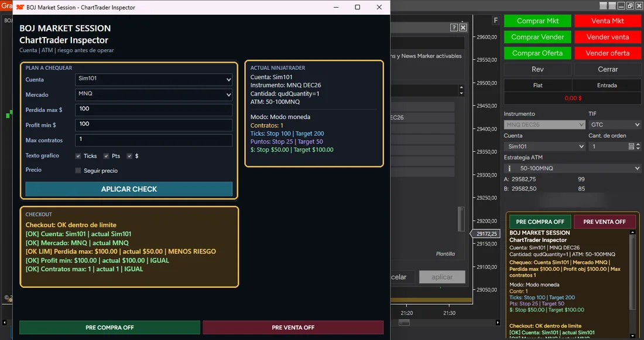This screenshot has width=644, height=340.
Task: Click the chart's right scroll arrow
Action: [498, 323]
